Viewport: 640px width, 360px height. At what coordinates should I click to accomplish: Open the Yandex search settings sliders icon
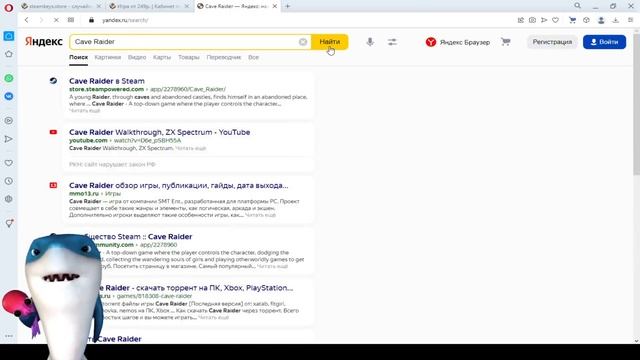tap(392, 42)
